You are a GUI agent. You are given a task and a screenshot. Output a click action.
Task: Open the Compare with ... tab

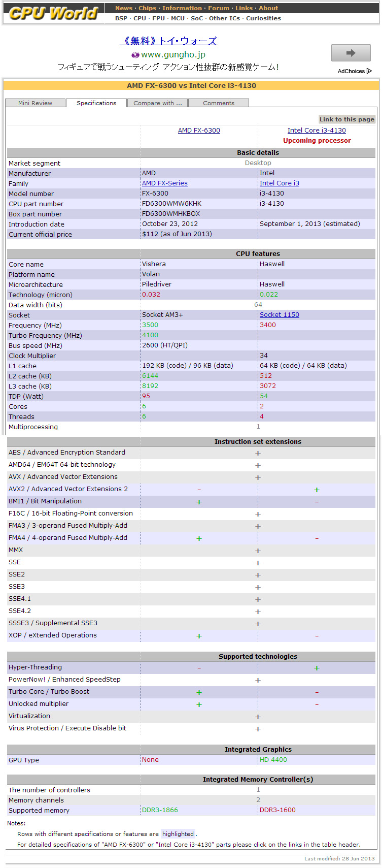[x=157, y=103]
